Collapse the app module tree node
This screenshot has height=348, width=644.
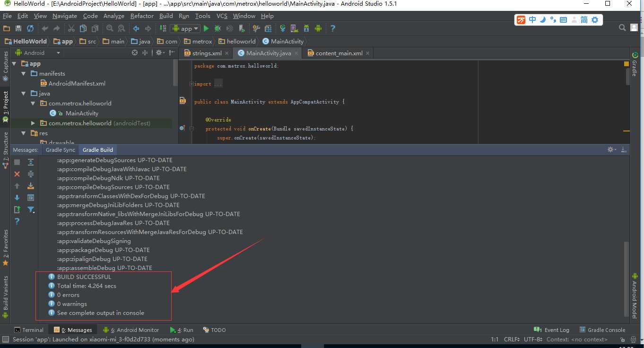(14, 63)
